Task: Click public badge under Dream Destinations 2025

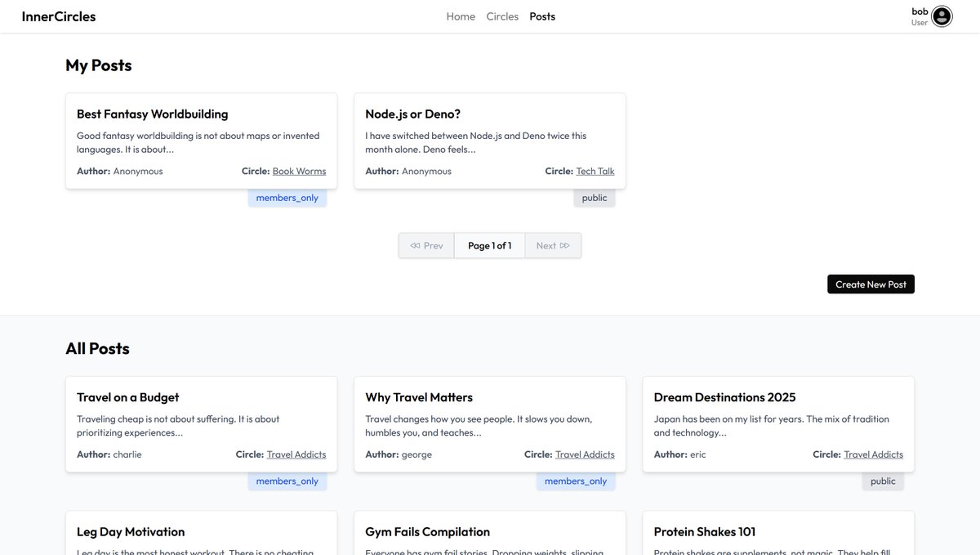Action: [883, 481]
